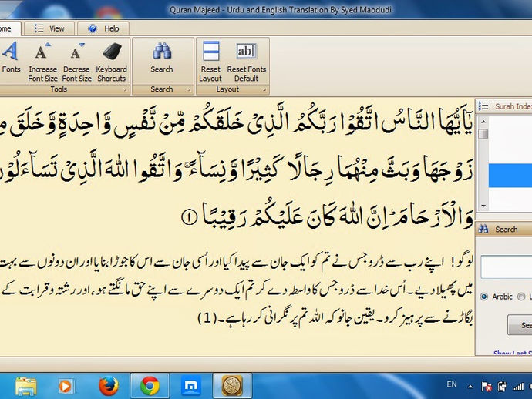Switch to the View tab
Viewport: 532px width, 399px height.
(49, 28)
